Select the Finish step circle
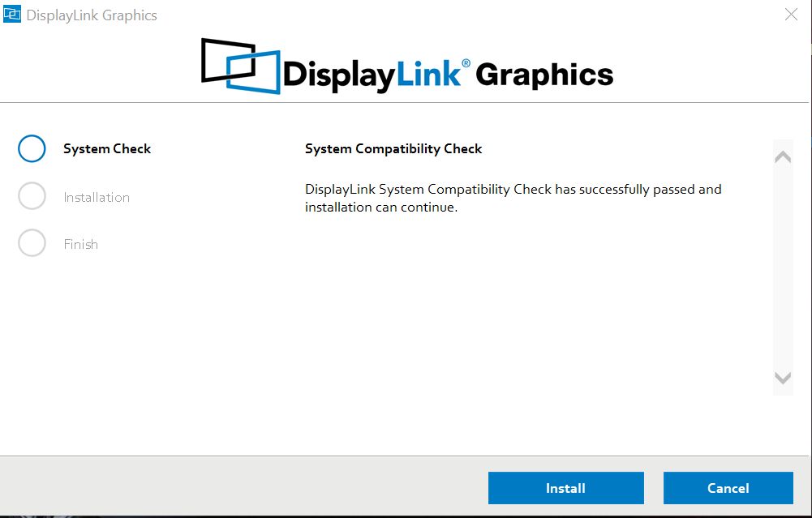Screen dimensions: 812x518 click(32, 242)
